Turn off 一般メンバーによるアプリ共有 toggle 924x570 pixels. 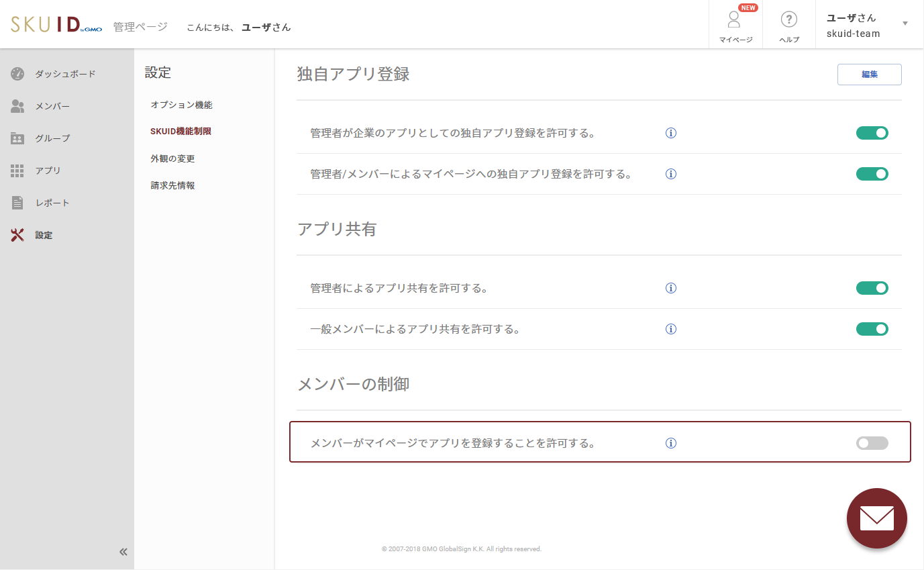tap(872, 329)
